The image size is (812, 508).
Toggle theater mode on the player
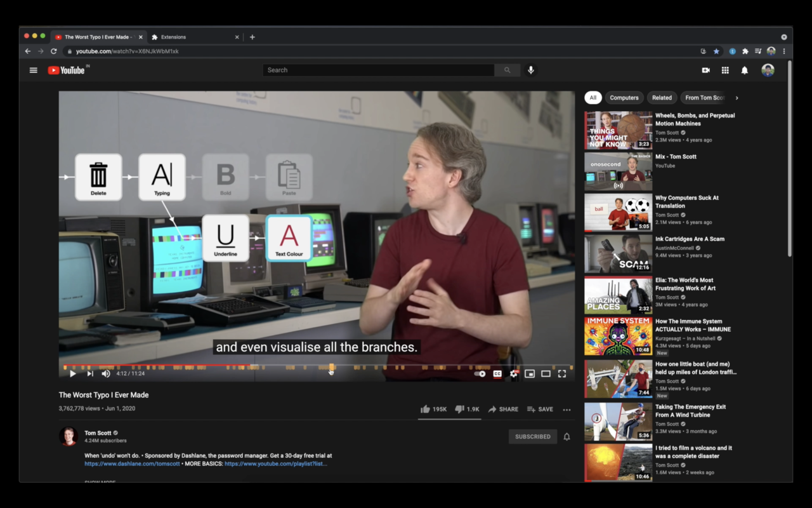(546, 374)
